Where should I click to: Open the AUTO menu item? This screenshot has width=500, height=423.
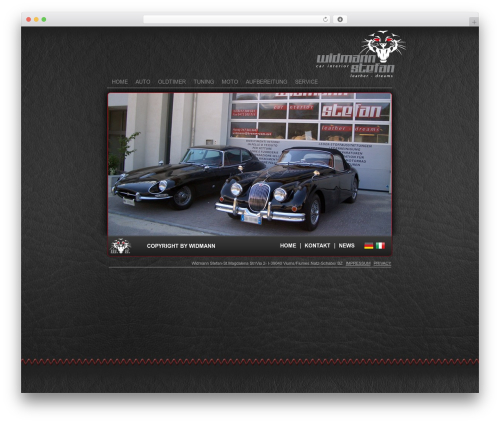[x=143, y=82]
